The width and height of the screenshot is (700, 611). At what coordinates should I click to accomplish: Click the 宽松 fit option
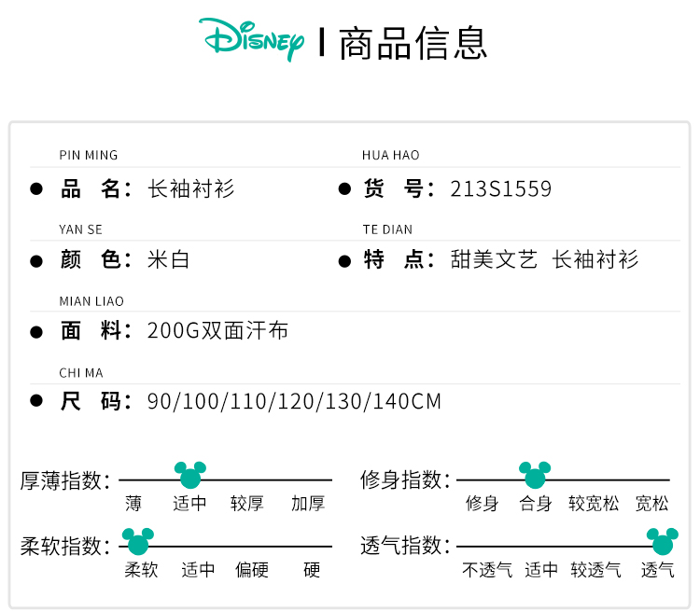pos(651,504)
